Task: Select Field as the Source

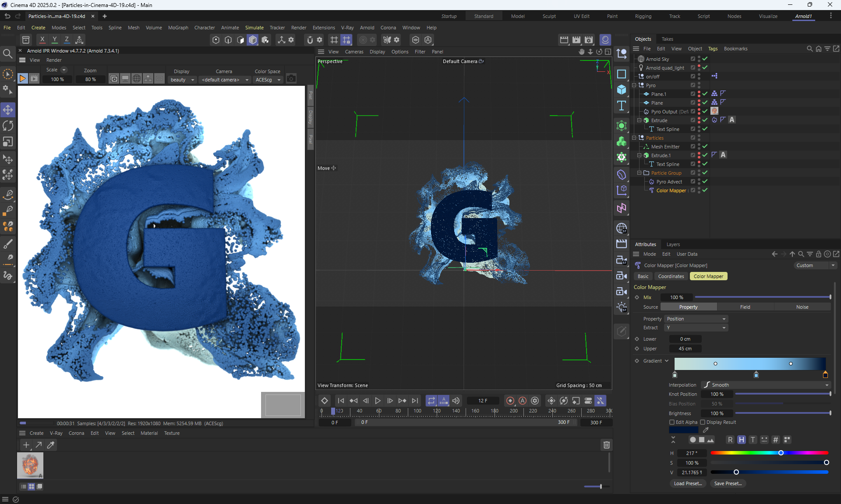Action: (x=745, y=307)
